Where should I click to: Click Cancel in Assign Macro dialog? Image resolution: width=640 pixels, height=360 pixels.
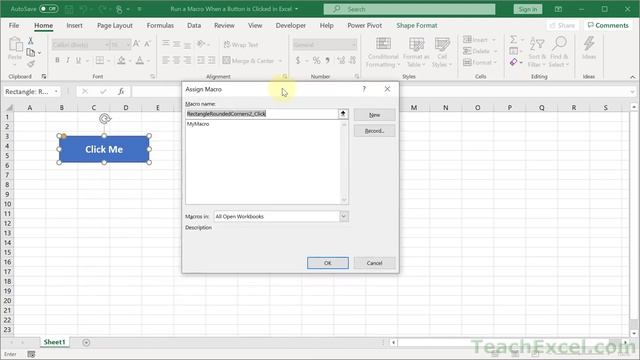click(x=374, y=263)
